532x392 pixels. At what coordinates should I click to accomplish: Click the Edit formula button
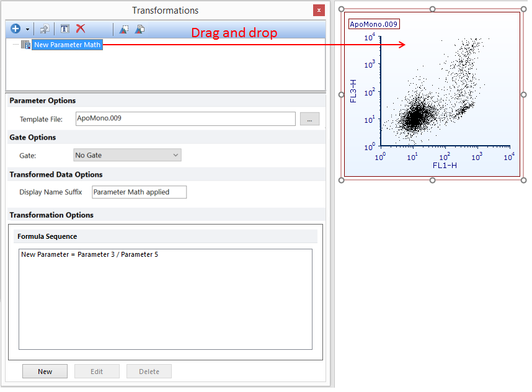(x=97, y=372)
